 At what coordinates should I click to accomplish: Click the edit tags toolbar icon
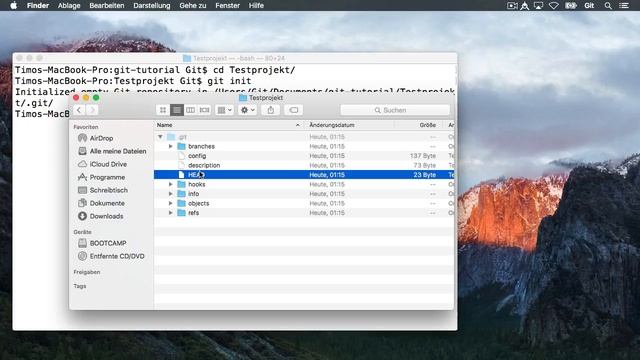[293, 110]
